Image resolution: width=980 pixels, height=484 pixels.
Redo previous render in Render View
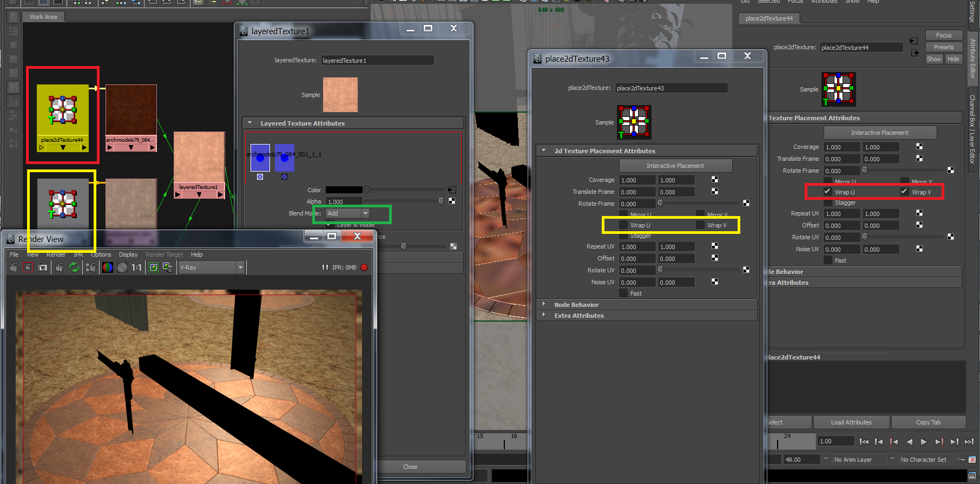pos(14,267)
